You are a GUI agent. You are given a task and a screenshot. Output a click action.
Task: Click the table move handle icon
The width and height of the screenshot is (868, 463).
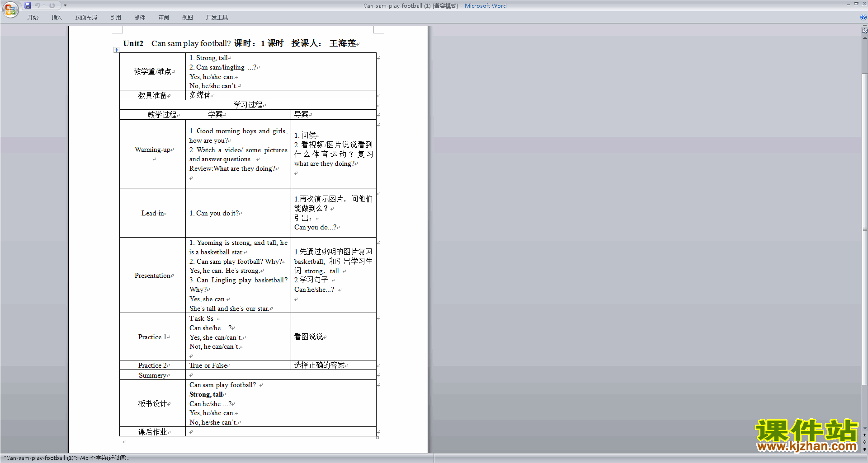coord(116,50)
